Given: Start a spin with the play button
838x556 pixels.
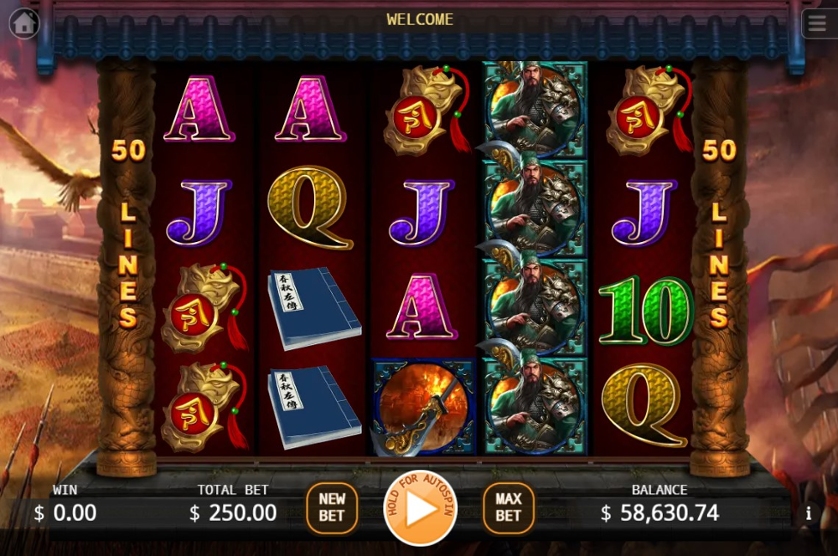Looking at the screenshot, I should tap(420, 508).
